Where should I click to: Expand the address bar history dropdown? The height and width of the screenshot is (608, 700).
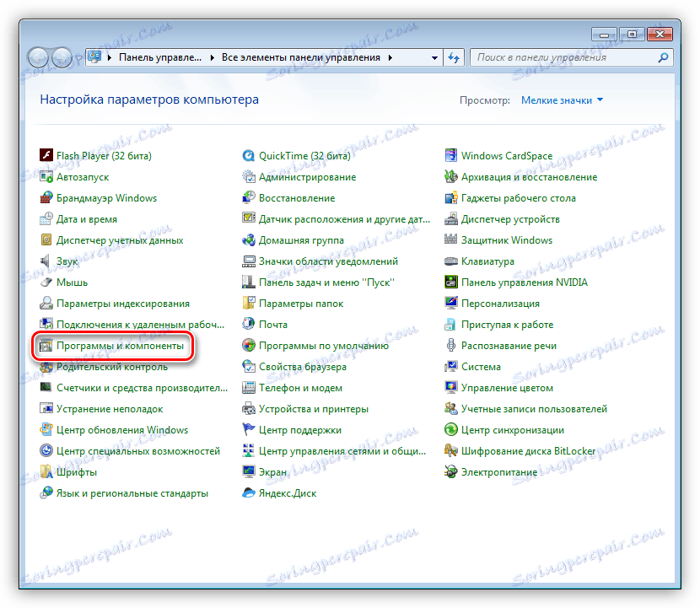pyautogui.click(x=434, y=57)
